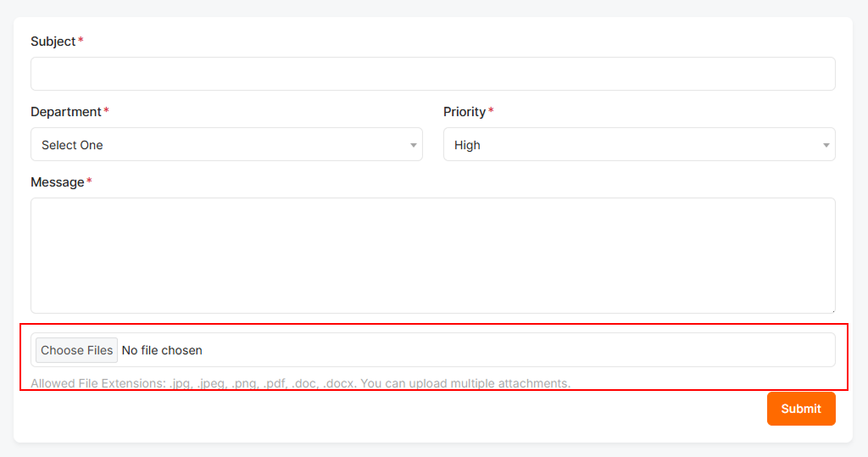Viewport: 868px width, 457px height.
Task: Click the Allowed File Extensions hint text
Action: tap(300, 383)
